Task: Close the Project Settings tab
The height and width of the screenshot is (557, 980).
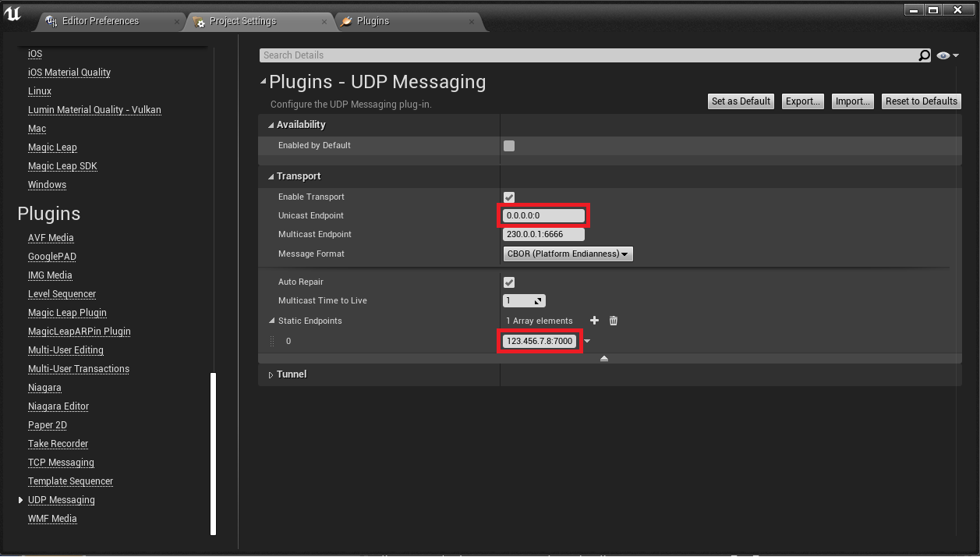Action: [325, 22]
